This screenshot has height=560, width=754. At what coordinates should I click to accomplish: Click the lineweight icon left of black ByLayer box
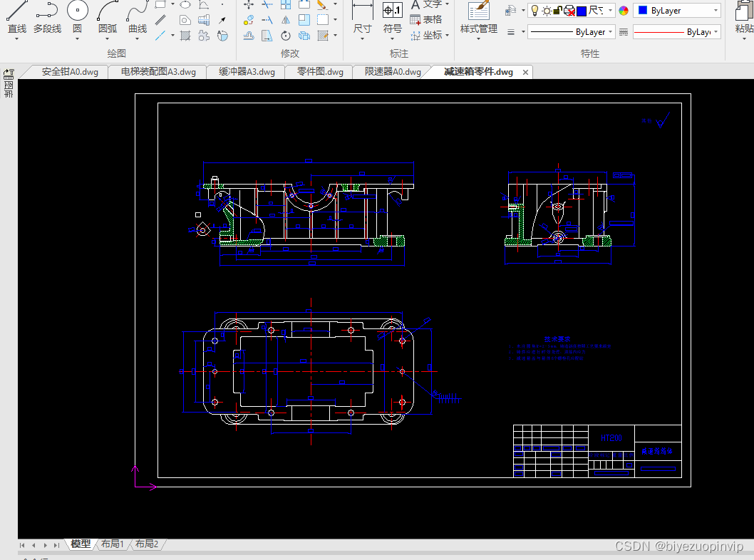click(511, 32)
